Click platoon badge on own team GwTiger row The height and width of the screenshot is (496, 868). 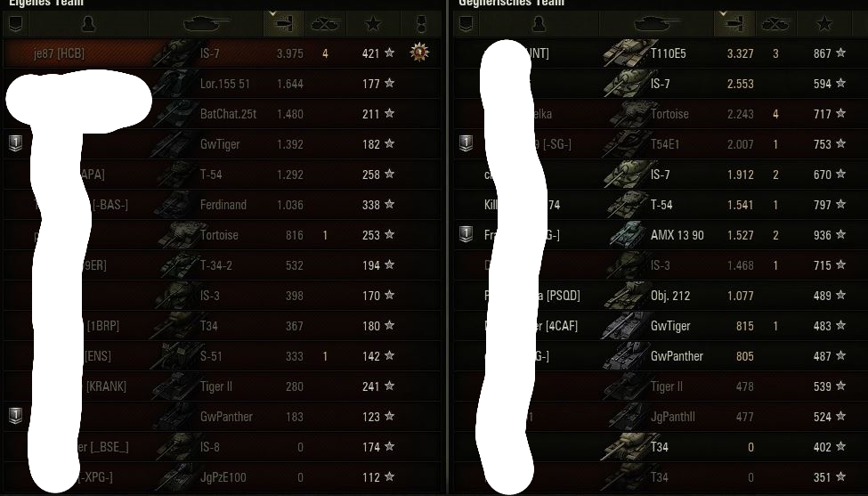[15, 143]
